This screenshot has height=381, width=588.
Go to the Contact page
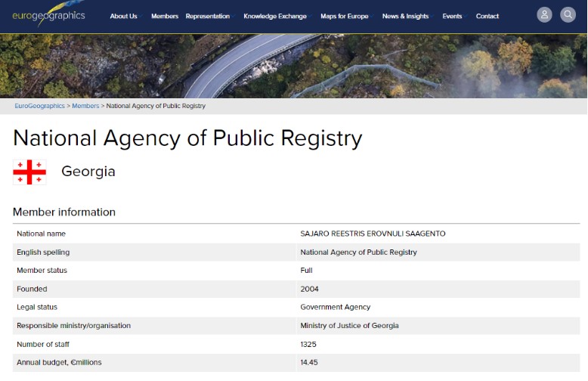click(487, 16)
